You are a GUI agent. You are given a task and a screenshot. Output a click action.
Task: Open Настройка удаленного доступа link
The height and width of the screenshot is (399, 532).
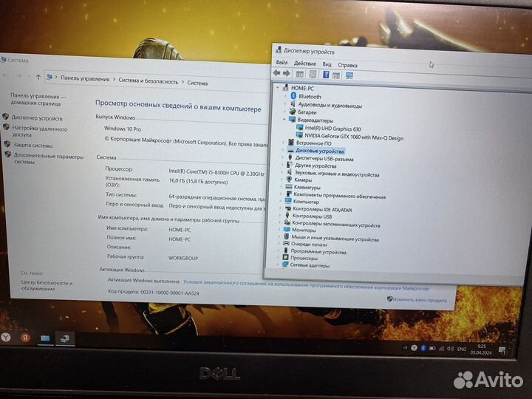click(x=40, y=132)
